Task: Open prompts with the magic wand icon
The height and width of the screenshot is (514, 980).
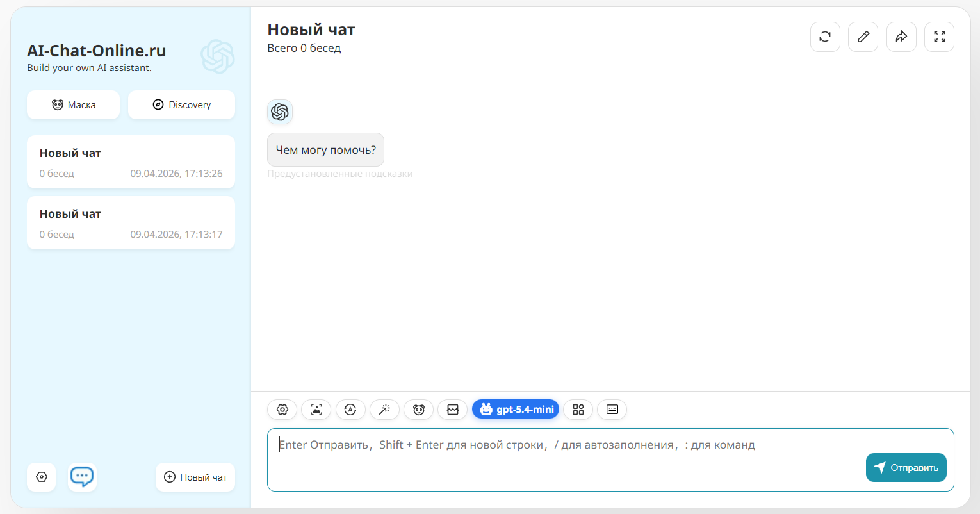Action: (384, 410)
